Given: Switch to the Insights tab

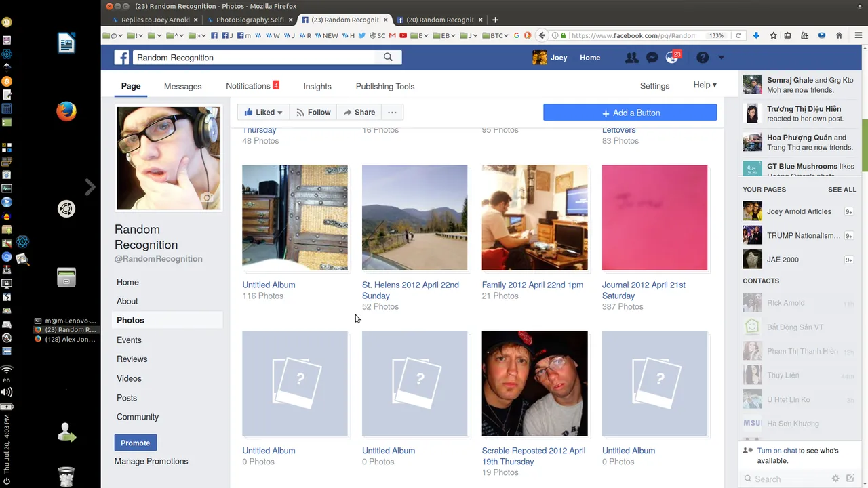Looking at the screenshot, I should point(317,87).
